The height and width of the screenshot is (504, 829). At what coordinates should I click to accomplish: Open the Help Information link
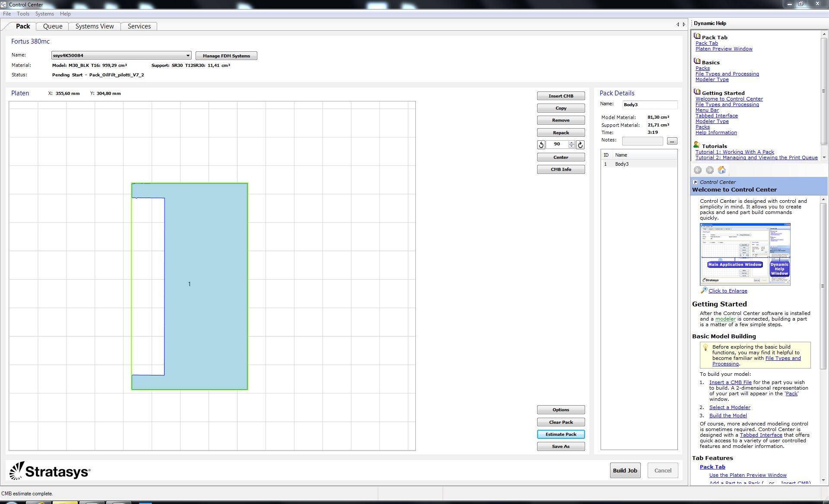click(x=716, y=132)
